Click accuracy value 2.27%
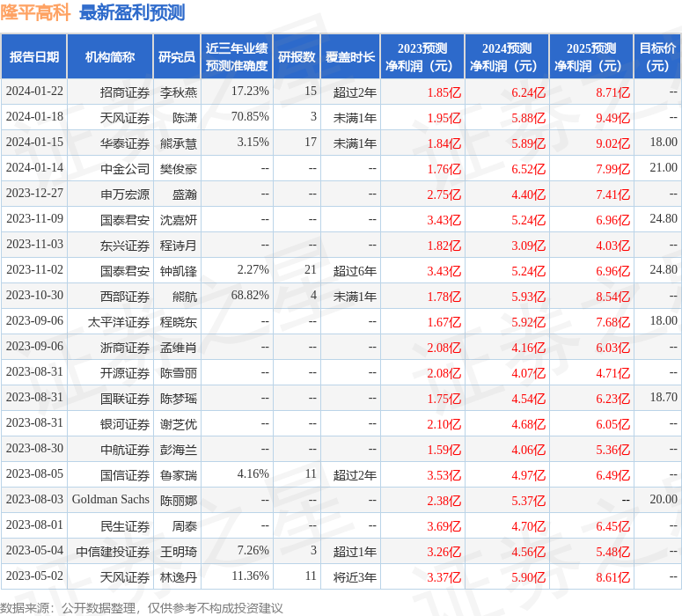 point(253,270)
